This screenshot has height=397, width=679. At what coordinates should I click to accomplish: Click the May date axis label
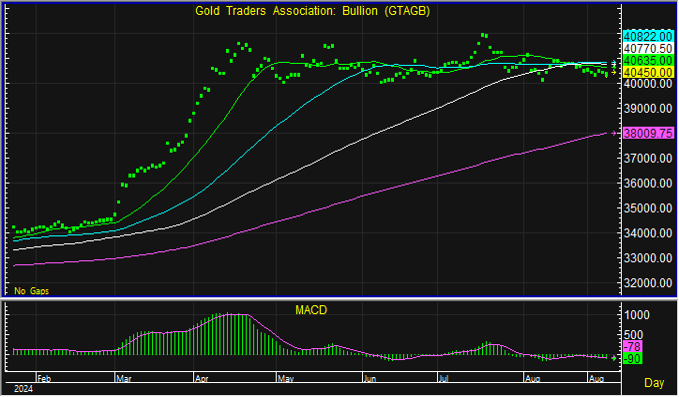pyautogui.click(x=286, y=379)
